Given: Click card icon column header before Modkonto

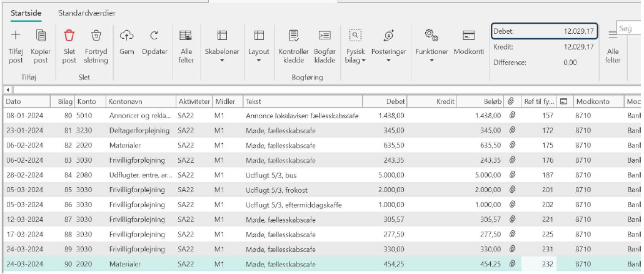Looking at the screenshot, I should coord(564,101).
